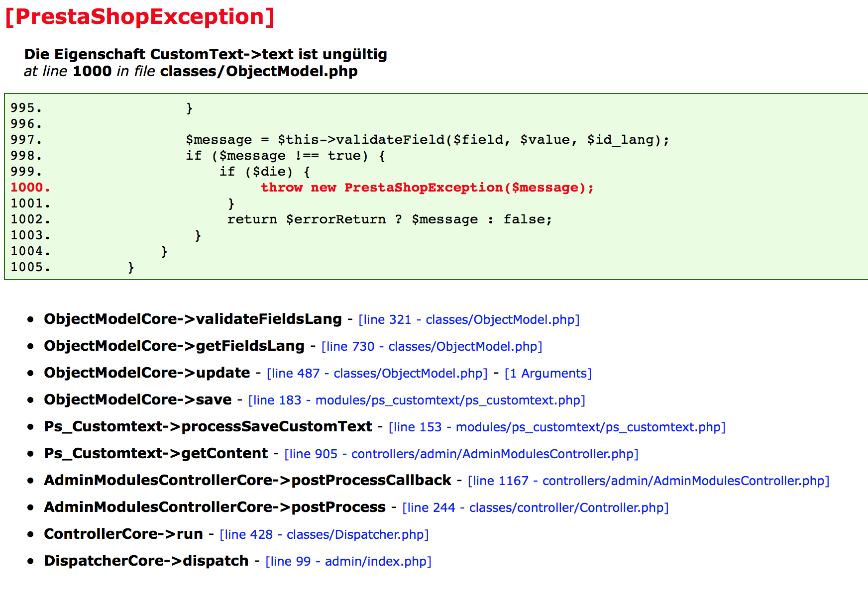This screenshot has width=868, height=597.
Task: Open the line 730 classes/ObjectModel.php link
Action: pos(432,346)
